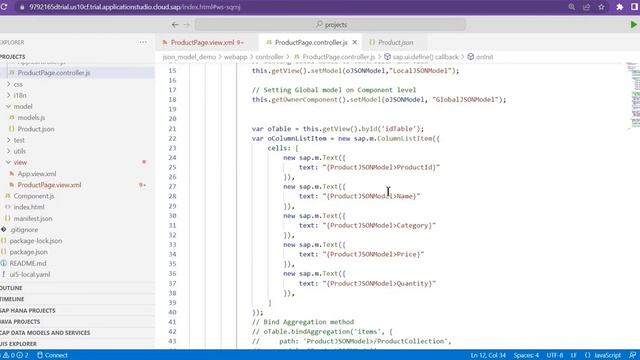
Task: Collapse the view folder
Action: [x=20, y=162]
